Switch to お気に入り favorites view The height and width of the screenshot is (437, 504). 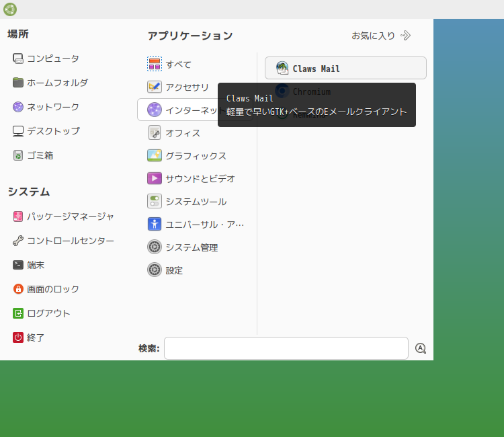pos(381,36)
